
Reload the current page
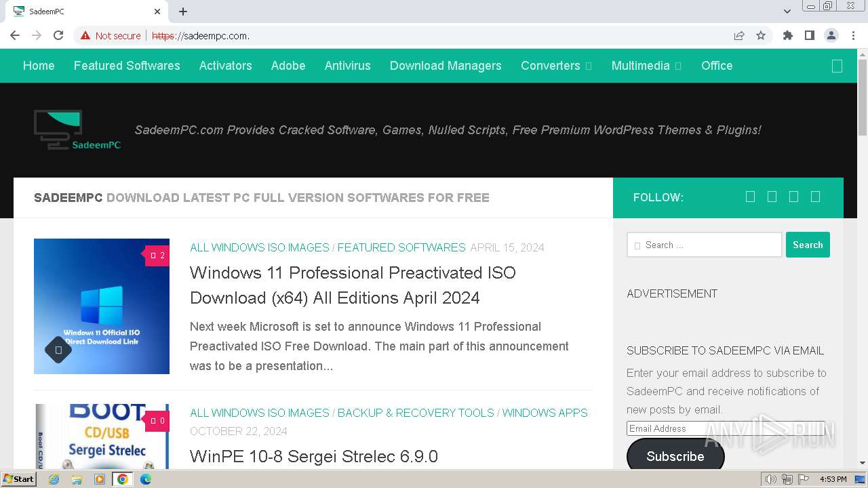58,35
